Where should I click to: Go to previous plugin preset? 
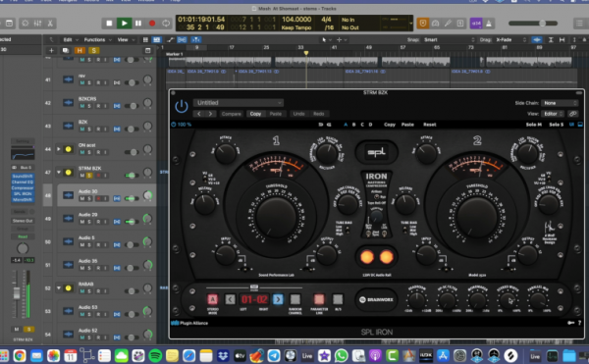point(199,114)
